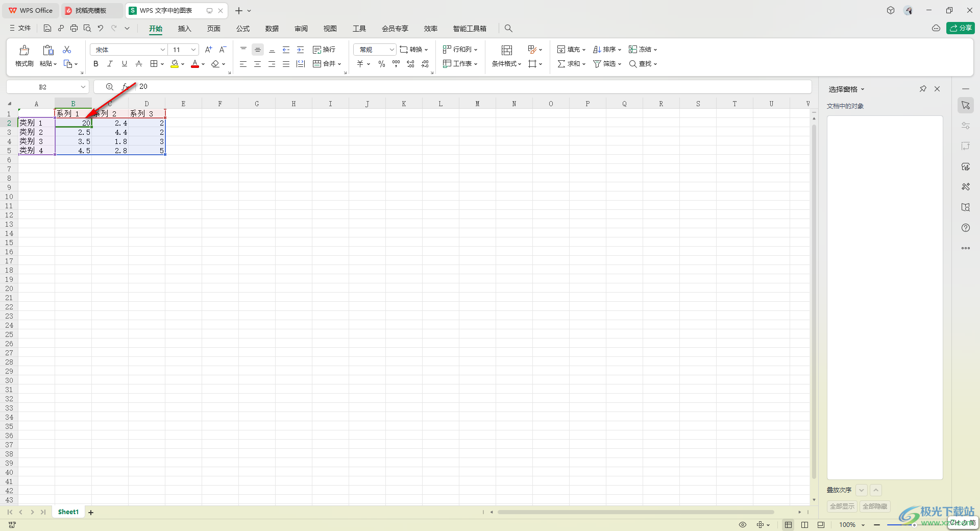Toggle align text left
The image size is (980, 531).
click(243, 64)
